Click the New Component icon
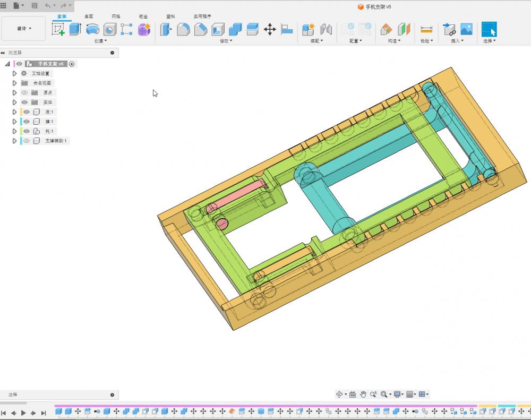Viewport: 531px width, 420px height. click(x=308, y=29)
